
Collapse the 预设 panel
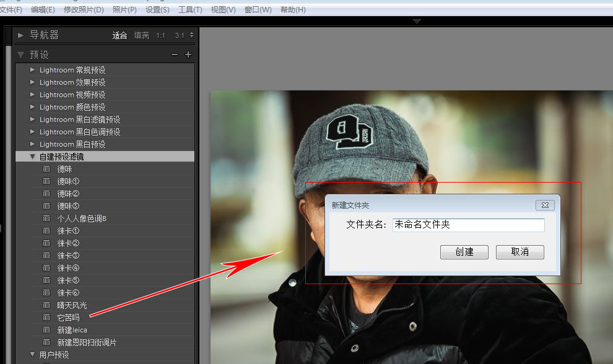pos(21,54)
